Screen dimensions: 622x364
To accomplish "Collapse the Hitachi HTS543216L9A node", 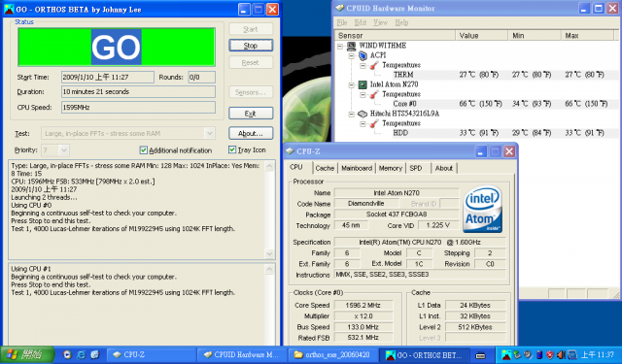I will [x=352, y=115].
